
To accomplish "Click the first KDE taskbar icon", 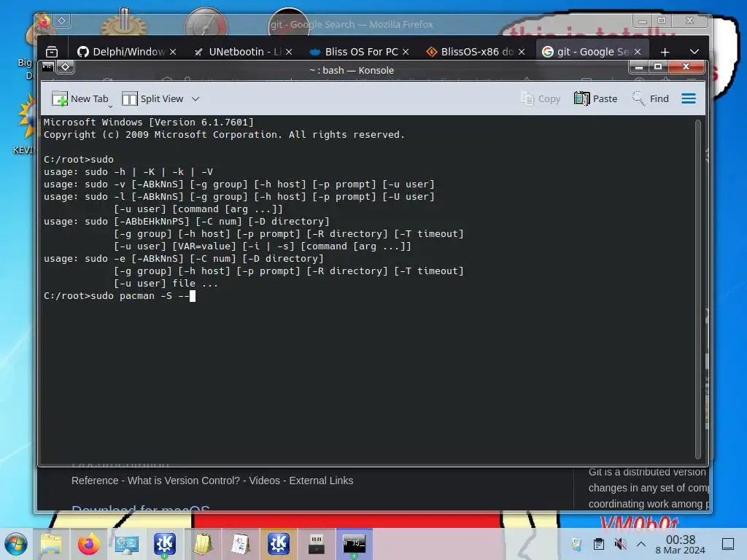I will [x=164, y=544].
